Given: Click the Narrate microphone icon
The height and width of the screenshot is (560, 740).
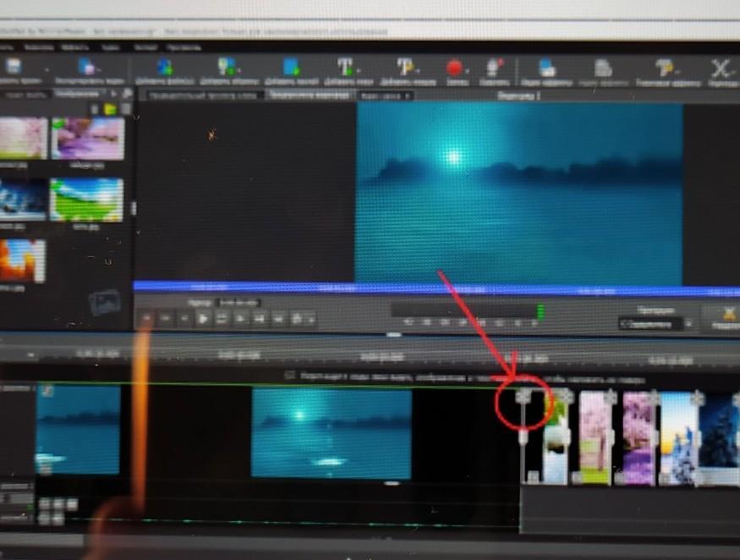Looking at the screenshot, I should pyautogui.click(x=494, y=68).
